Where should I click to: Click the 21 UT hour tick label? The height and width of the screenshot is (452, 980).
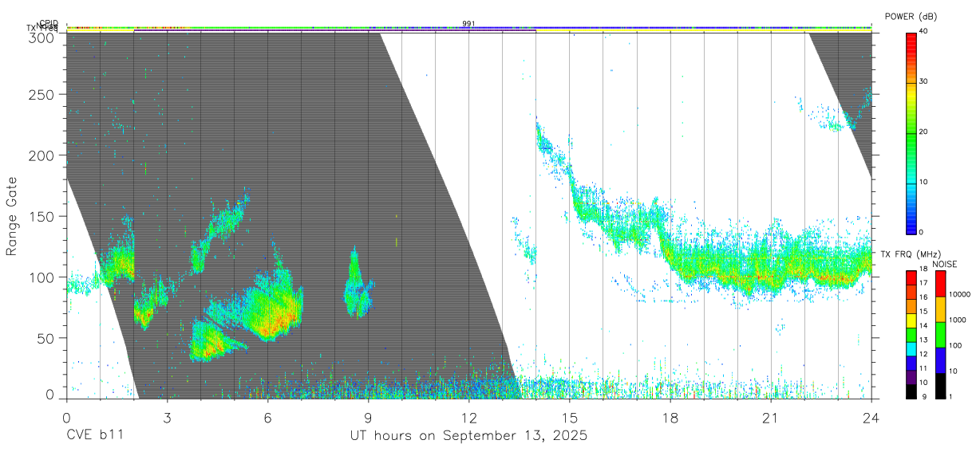point(771,418)
